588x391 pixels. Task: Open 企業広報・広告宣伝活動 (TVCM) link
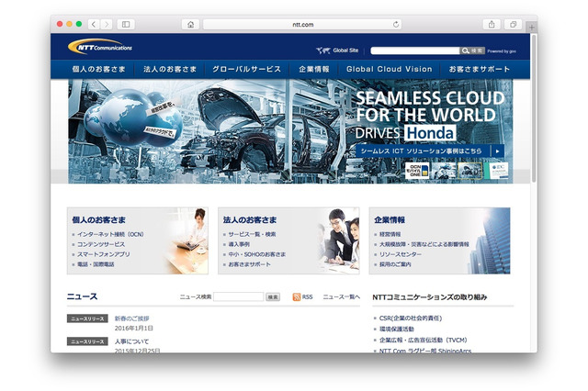(423, 340)
